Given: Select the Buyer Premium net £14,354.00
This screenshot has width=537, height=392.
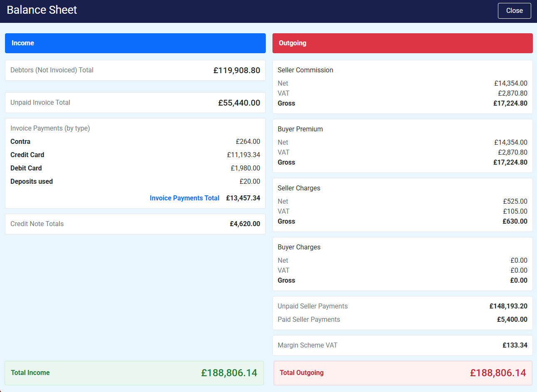Looking at the screenshot, I should click(511, 143).
